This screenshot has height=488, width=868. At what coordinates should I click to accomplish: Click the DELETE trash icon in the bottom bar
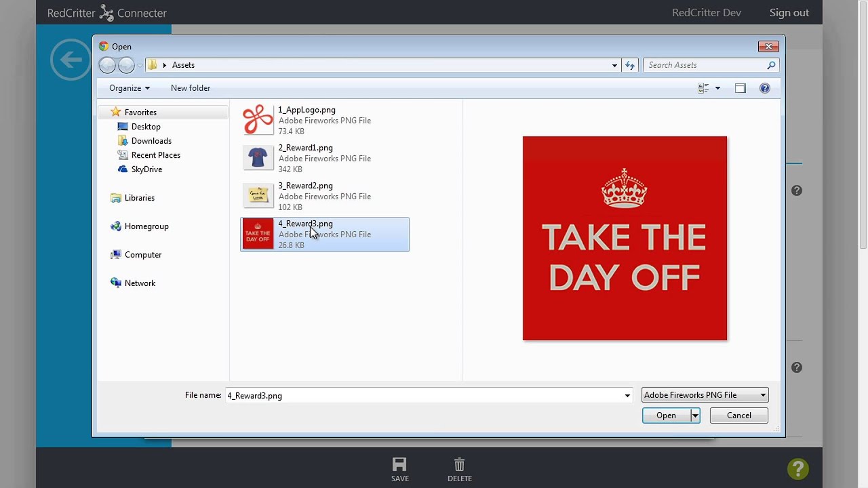(x=459, y=469)
